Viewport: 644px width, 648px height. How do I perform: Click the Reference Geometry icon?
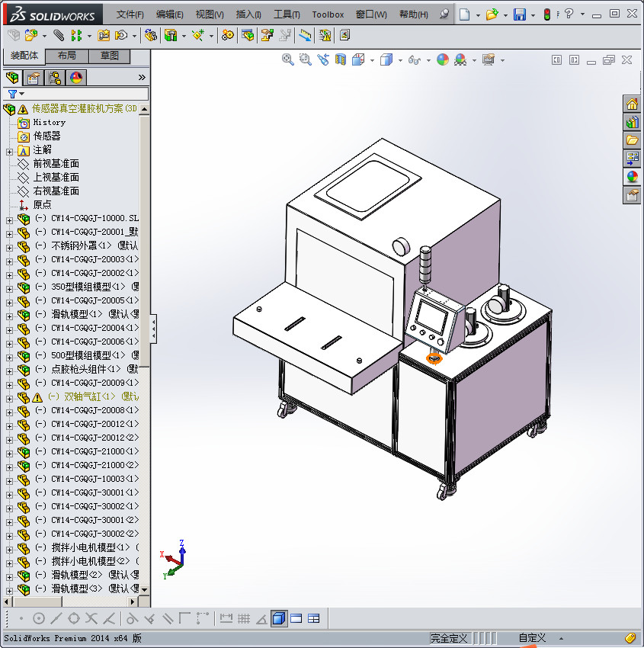(198, 36)
